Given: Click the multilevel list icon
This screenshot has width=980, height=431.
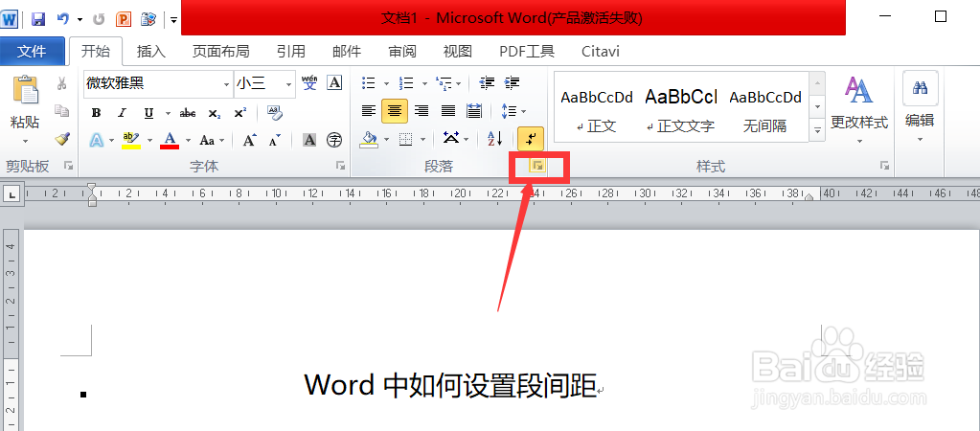Looking at the screenshot, I should pos(444,83).
